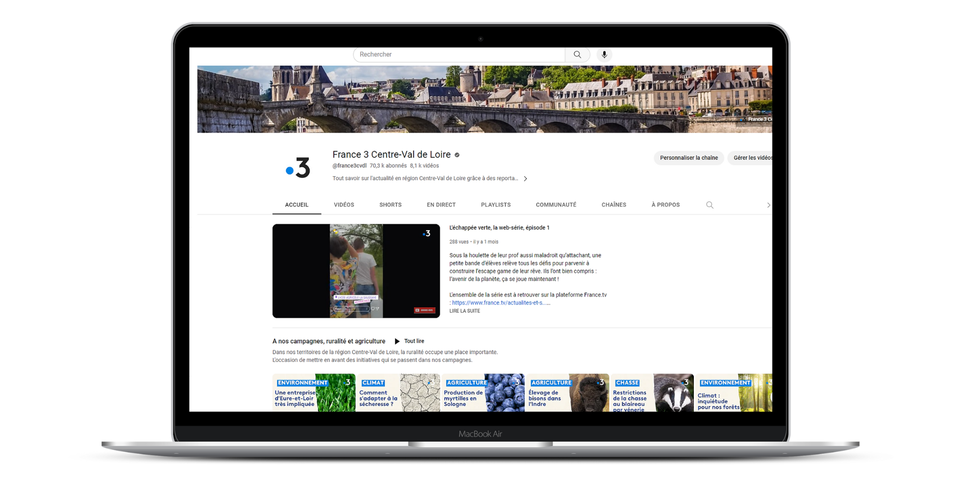Switch to the COMMUNAUTÉ tab

[556, 205]
